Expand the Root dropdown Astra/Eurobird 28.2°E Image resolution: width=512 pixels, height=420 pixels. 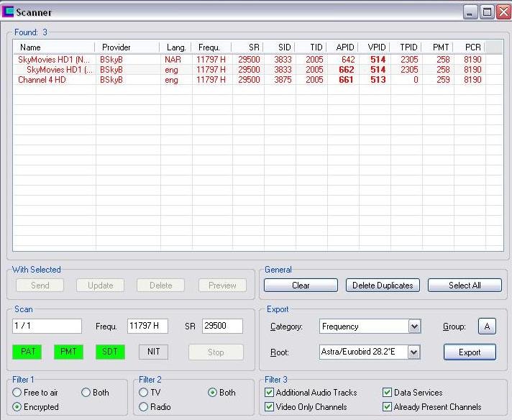(413, 352)
